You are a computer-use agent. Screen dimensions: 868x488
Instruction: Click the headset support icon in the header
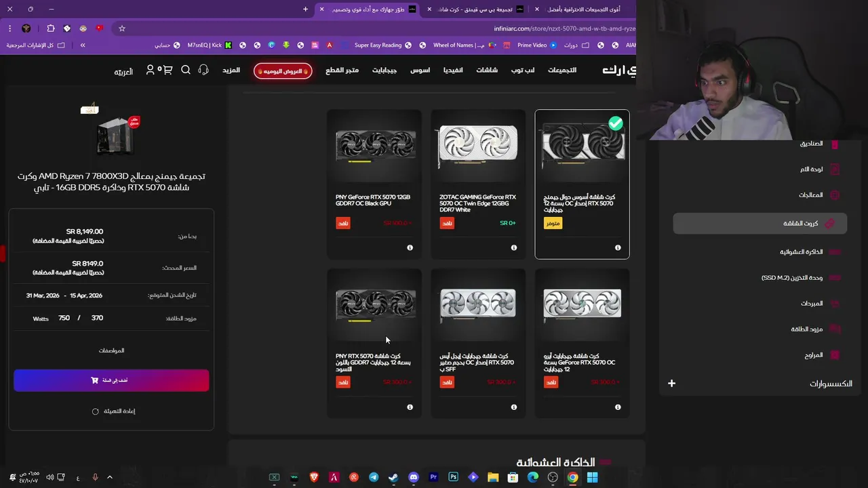203,70
